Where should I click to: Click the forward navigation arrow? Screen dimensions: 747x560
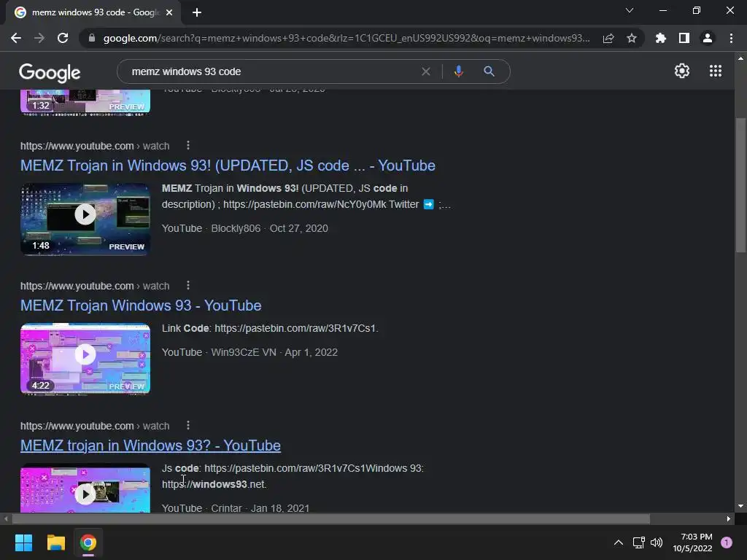pyautogui.click(x=39, y=38)
